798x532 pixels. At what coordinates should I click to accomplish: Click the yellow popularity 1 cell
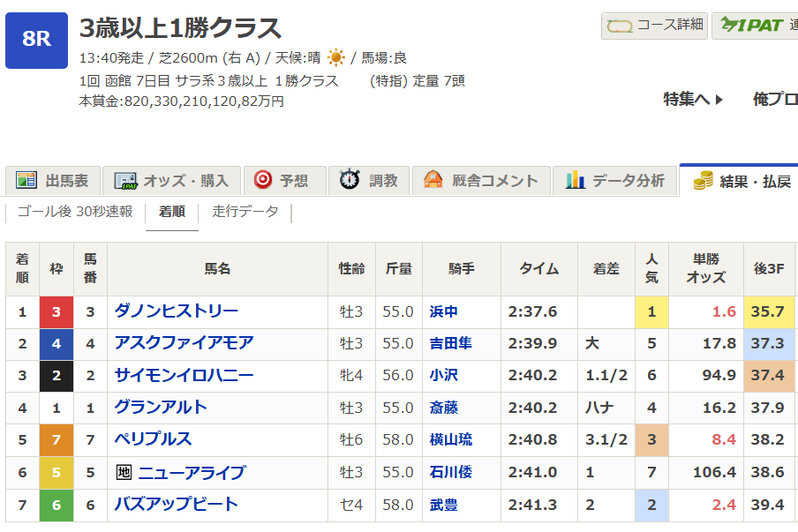click(x=651, y=311)
